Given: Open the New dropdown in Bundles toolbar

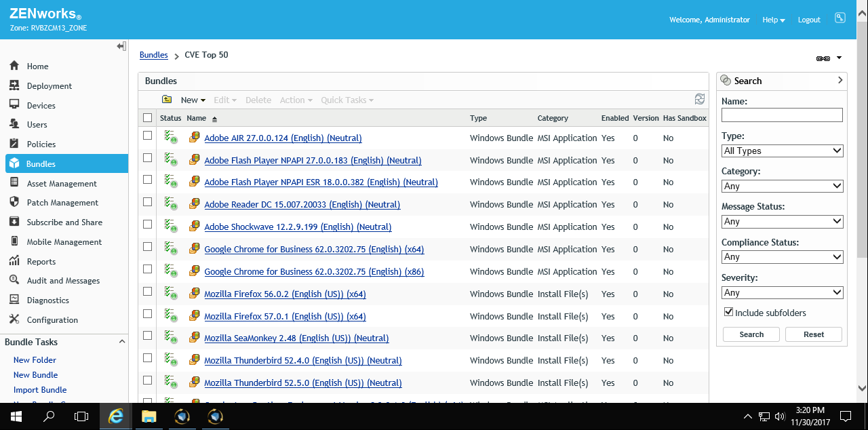Looking at the screenshot, I should (193, 100).
